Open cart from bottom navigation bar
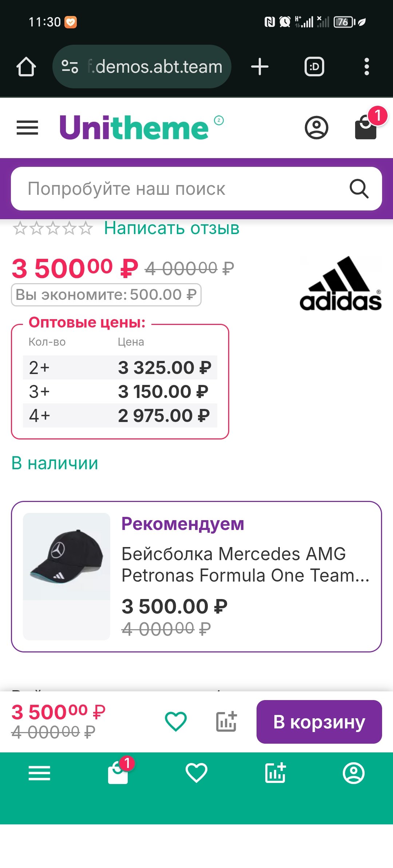 [x=118, y=772]
